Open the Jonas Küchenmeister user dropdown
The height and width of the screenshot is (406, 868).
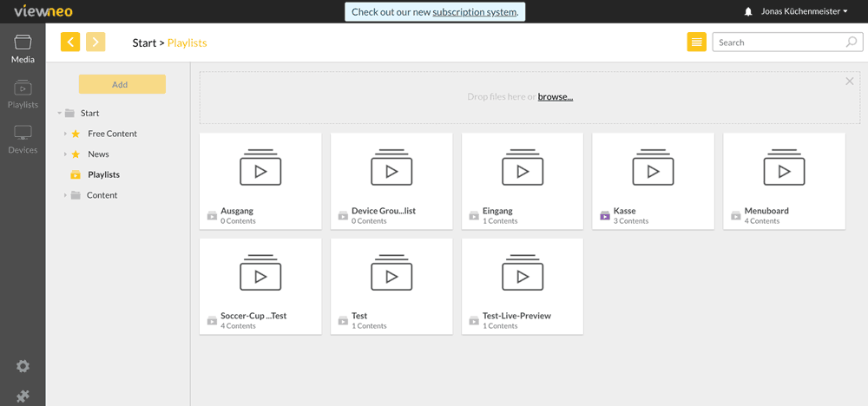[804, 11]
